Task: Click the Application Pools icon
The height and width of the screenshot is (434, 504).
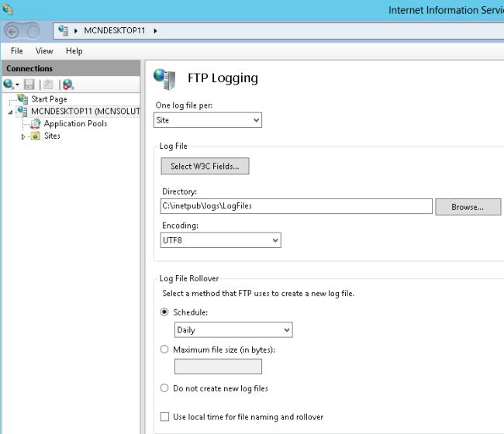Action: pyautogui.click(x=36, y=124)
